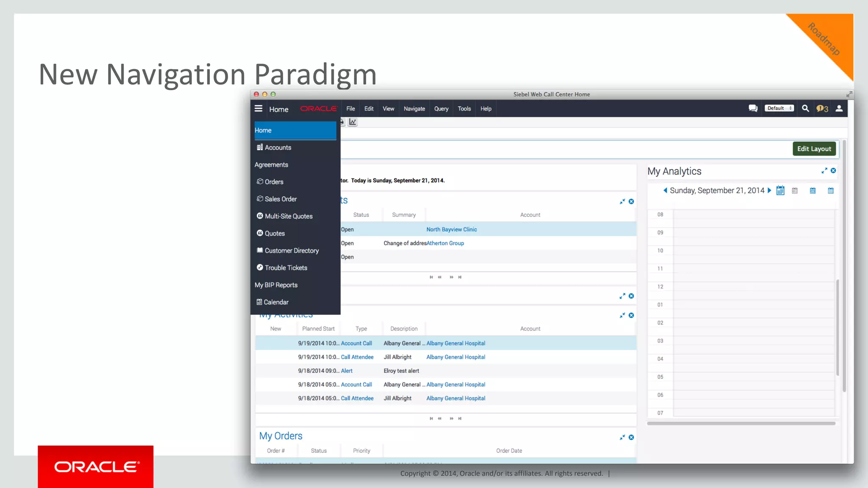The image size is (868, 488).
Task: Click the Edit Layout button
Action: click(814, 149)
